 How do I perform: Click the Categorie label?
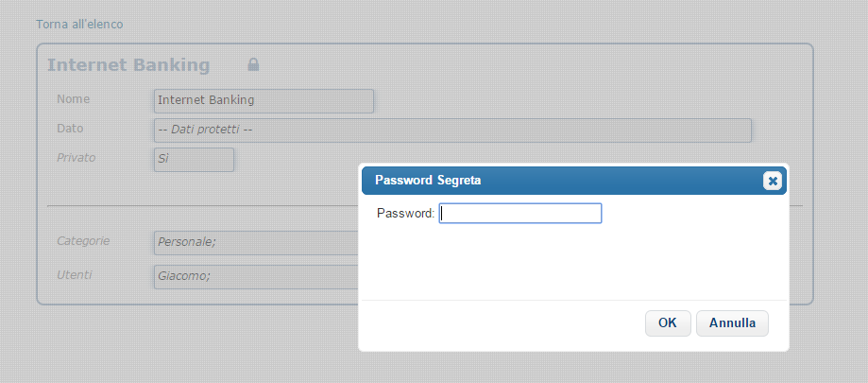(x=83, y=241)
